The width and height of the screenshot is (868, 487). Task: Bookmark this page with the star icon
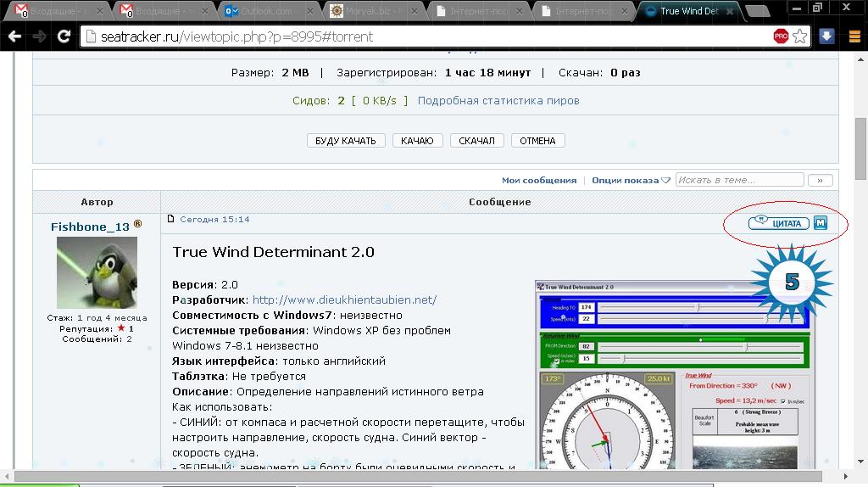point(800,37)
